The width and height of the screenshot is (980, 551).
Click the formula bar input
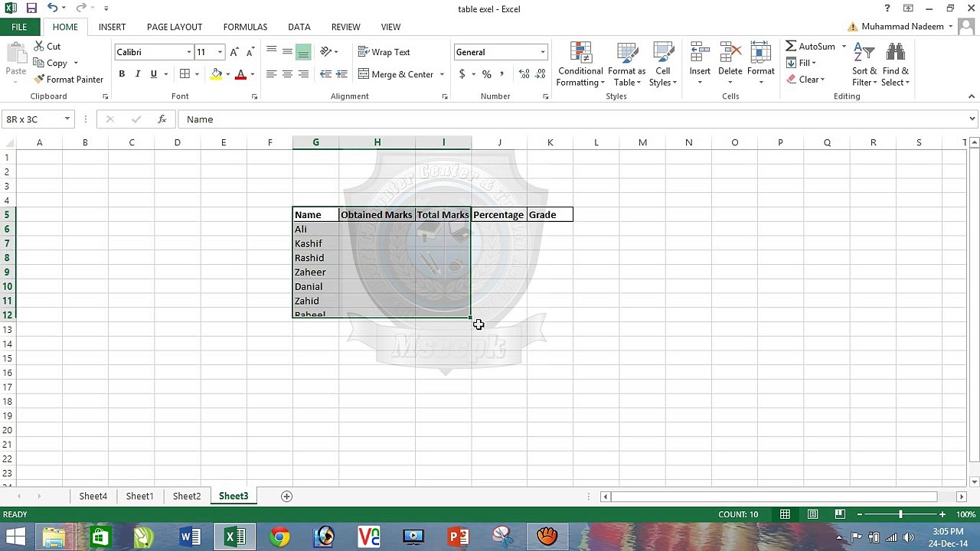click(x=574, y=119)
